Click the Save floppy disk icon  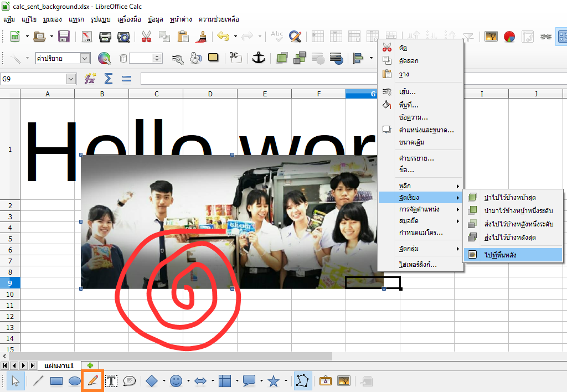(64, 37)
